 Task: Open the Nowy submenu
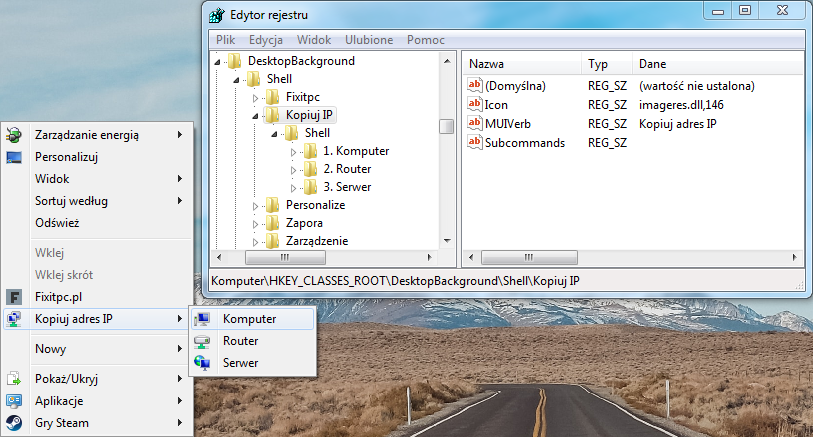coord(98,349)
